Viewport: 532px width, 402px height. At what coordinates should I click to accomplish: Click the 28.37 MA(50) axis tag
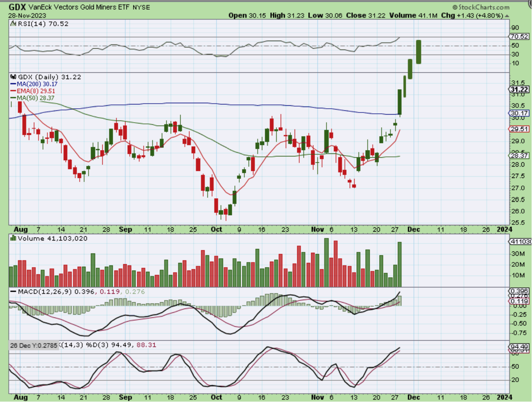point(518,156)
